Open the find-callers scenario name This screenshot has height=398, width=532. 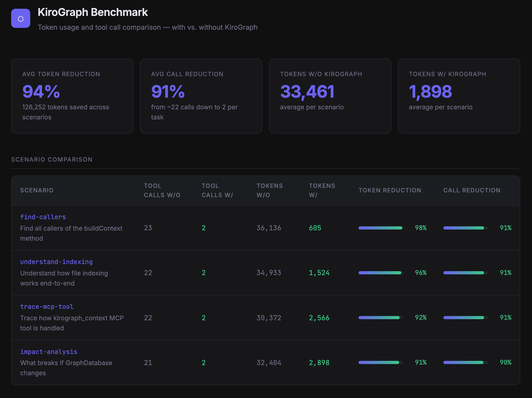(43, 217)
